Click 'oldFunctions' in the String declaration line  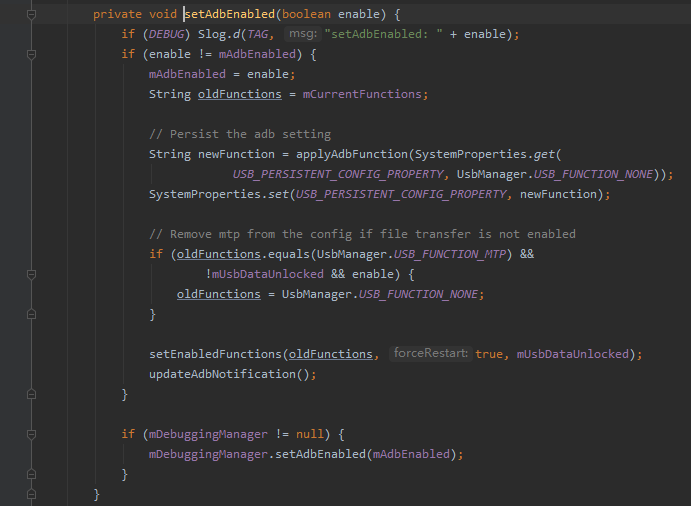240,94
